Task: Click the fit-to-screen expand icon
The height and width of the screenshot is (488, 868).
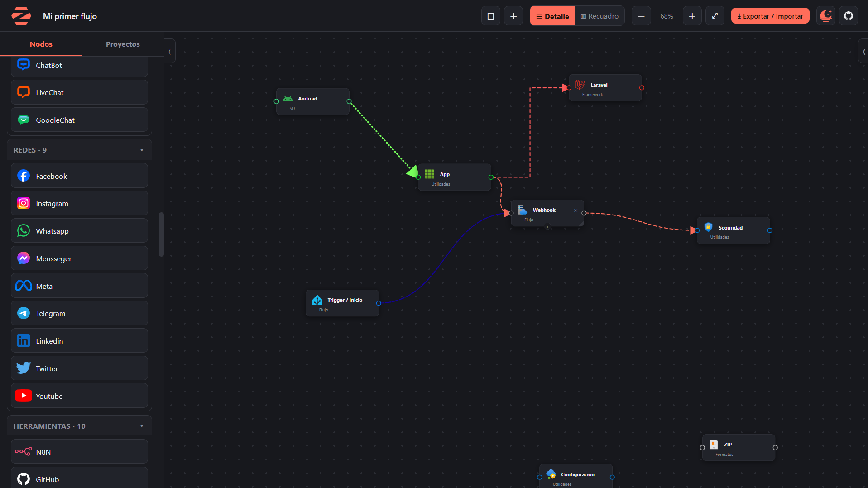Action: tap(715, 16)
